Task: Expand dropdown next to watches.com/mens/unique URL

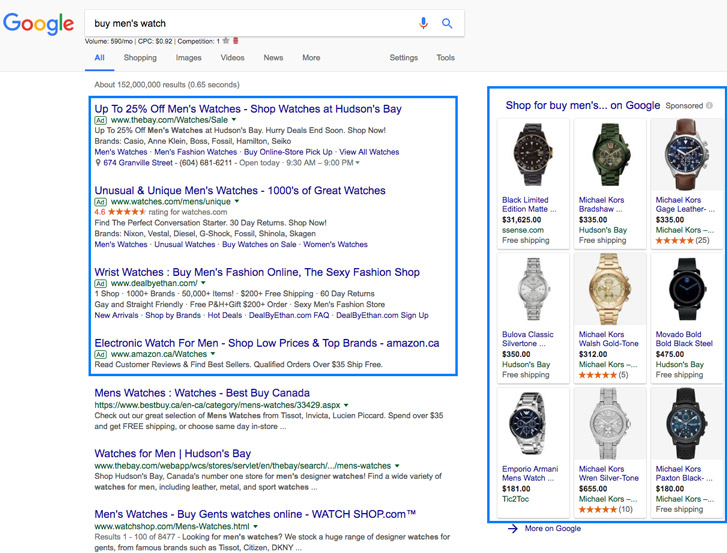Action: point(237,201)
